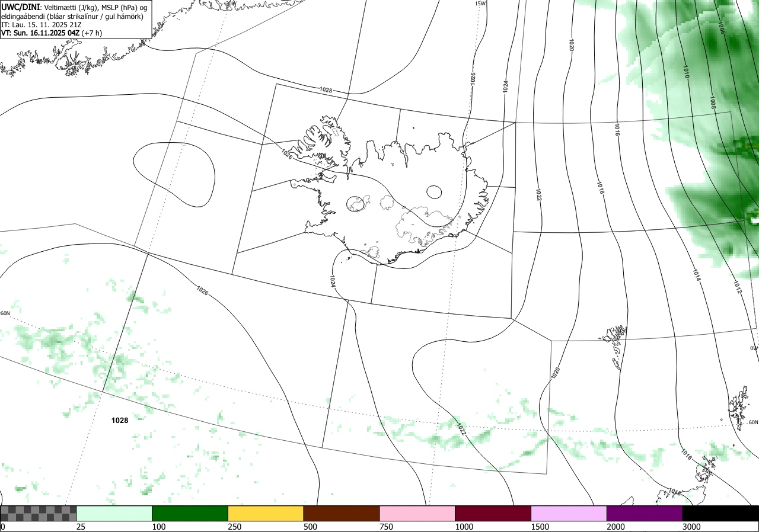
Task: Select the "eldingaábendi (bláar strikalínur / gul hámörk)" line
Action: click(72, 17)
